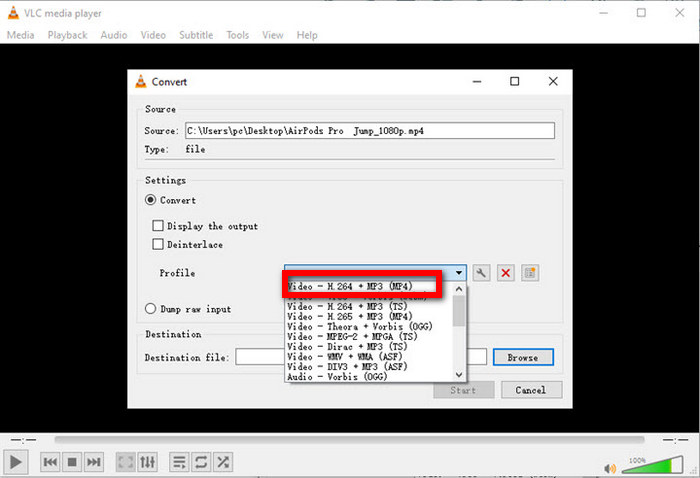This screenshot has height=478, width=700.
Task: Click VLC cone icon in main title bar
Action: (13, 13)
